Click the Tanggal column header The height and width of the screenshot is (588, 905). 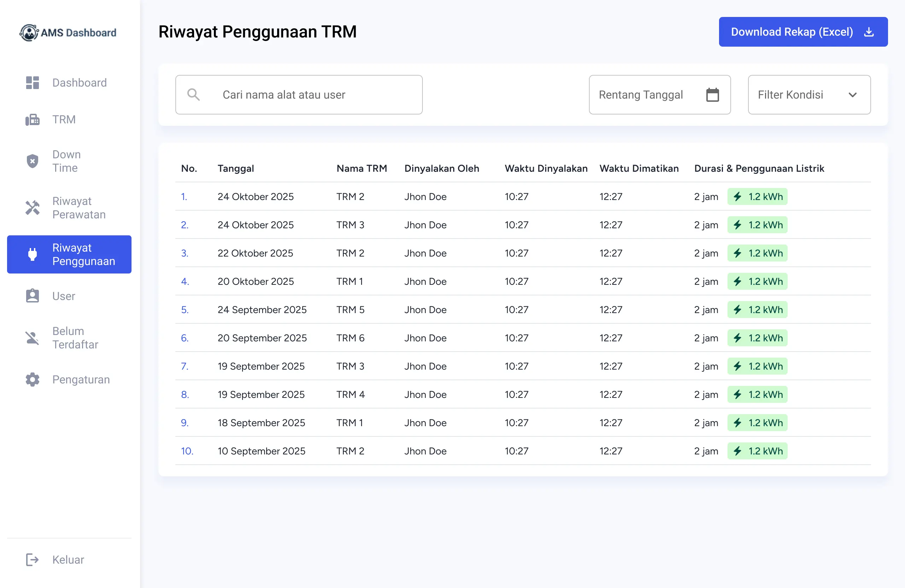[235, 169]
